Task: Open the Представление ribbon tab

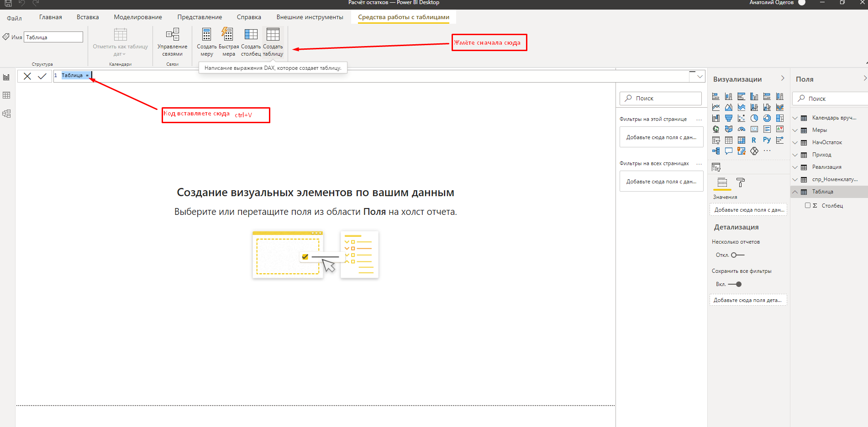Action: tap(200, 17)
